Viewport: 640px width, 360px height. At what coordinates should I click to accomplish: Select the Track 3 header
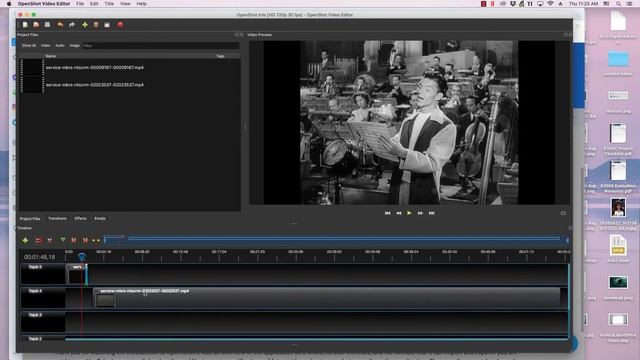43,322
